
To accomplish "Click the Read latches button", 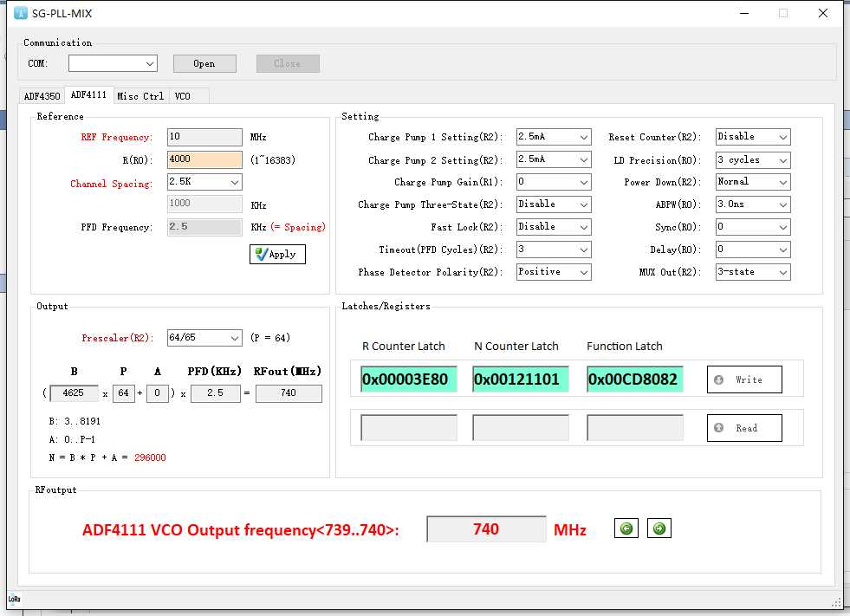I will [x=744, y=428].
